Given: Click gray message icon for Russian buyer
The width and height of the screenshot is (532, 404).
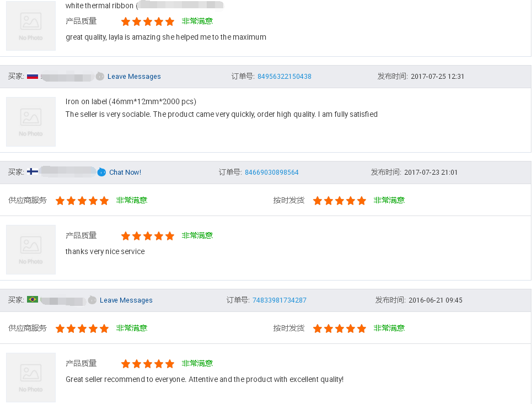Looking at the screenshot, I should 100,77.
